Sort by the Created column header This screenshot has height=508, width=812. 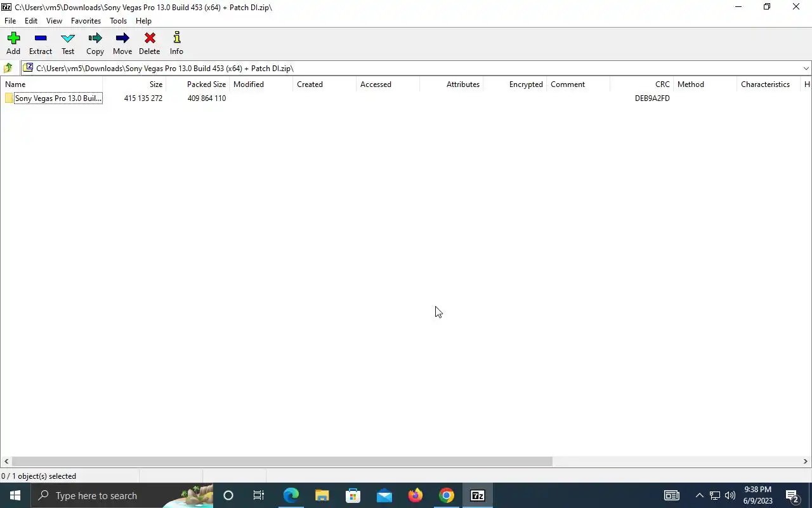(x=324, y=84)
